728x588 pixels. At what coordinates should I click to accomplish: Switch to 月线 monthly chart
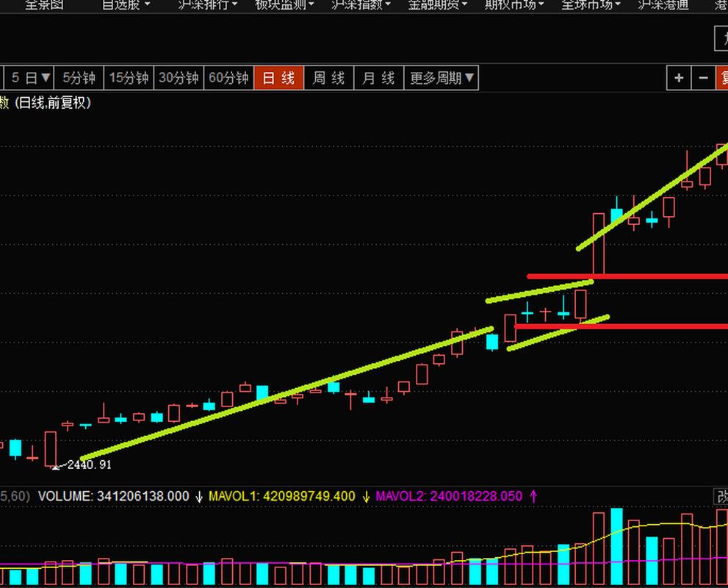tap(378, 78)
